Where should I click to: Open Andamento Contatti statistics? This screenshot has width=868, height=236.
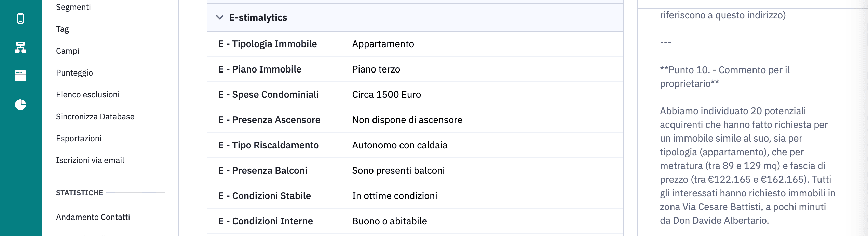[93, 217]
